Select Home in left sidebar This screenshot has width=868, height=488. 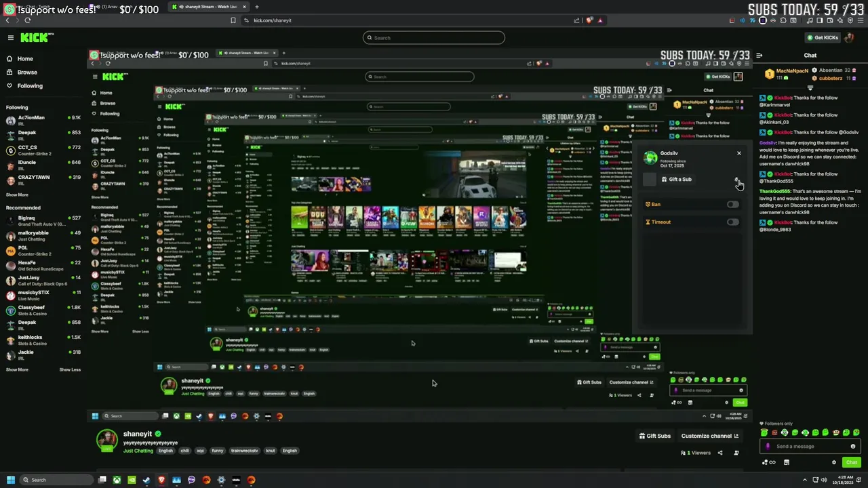pyautogui.click(x=25, y=59)
